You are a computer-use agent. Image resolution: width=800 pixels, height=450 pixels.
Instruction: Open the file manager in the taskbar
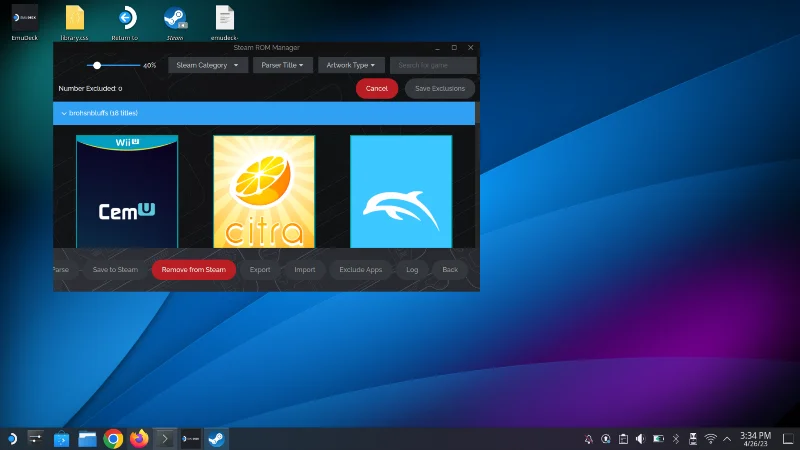[87, 439]
